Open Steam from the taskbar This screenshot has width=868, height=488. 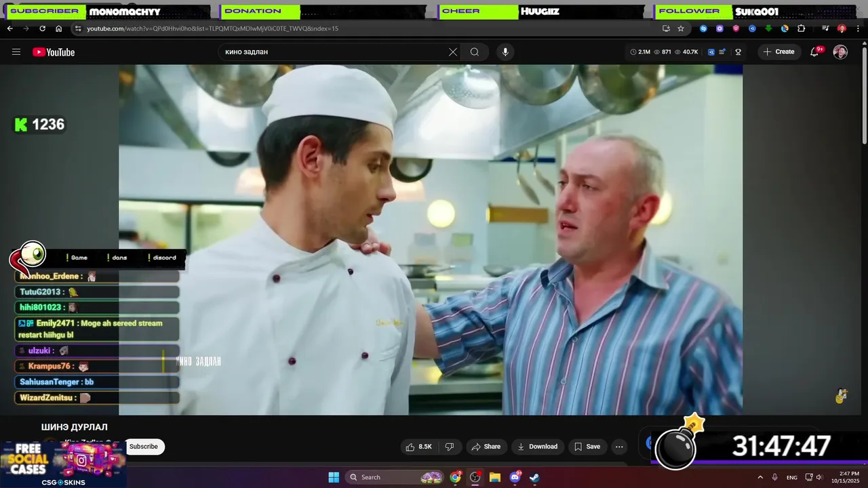pos(534,477)
